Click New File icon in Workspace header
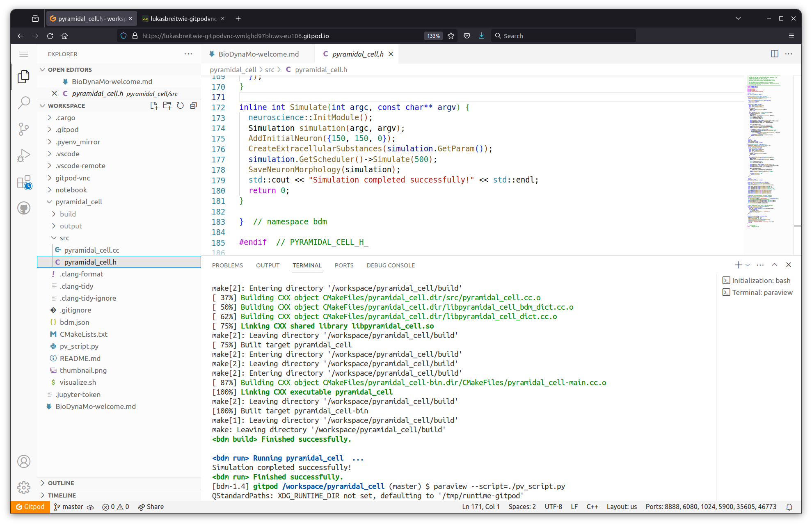The image size is (812, 525). tap(154, 106)
